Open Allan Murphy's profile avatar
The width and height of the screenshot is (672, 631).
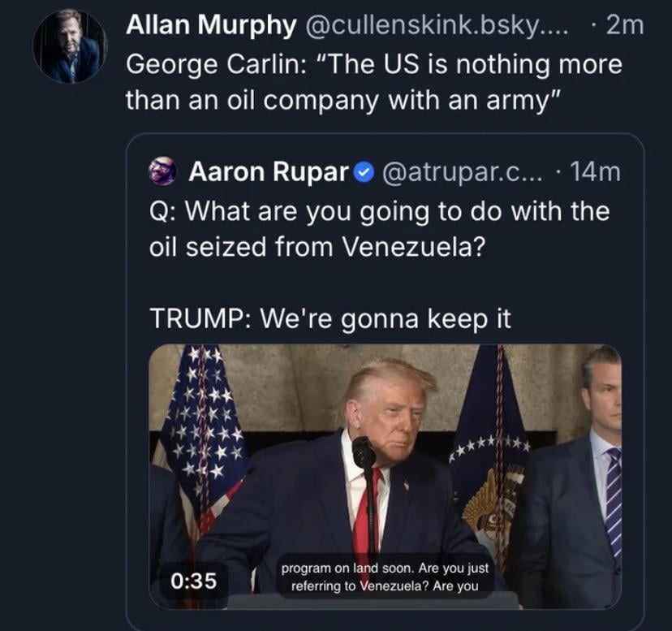pyautogui.click(x=68, y=46)
